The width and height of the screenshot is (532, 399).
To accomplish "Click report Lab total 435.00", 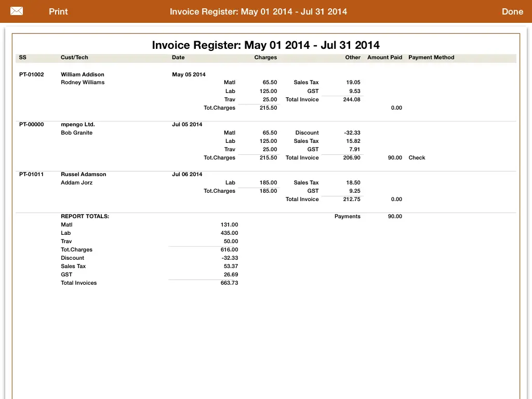I will click(x=229, y=233).
